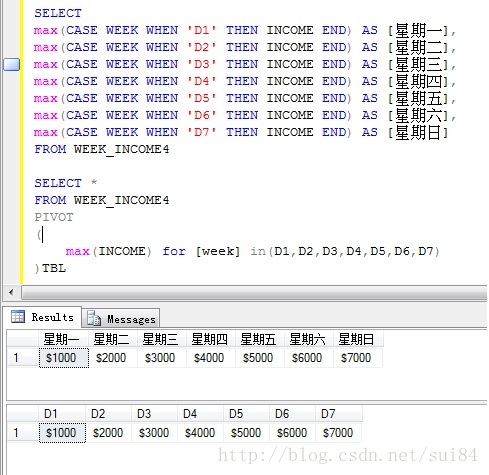Click the $5000 cell under 星期五
Viewport: 489px width, 475px height.
[260, 358]
